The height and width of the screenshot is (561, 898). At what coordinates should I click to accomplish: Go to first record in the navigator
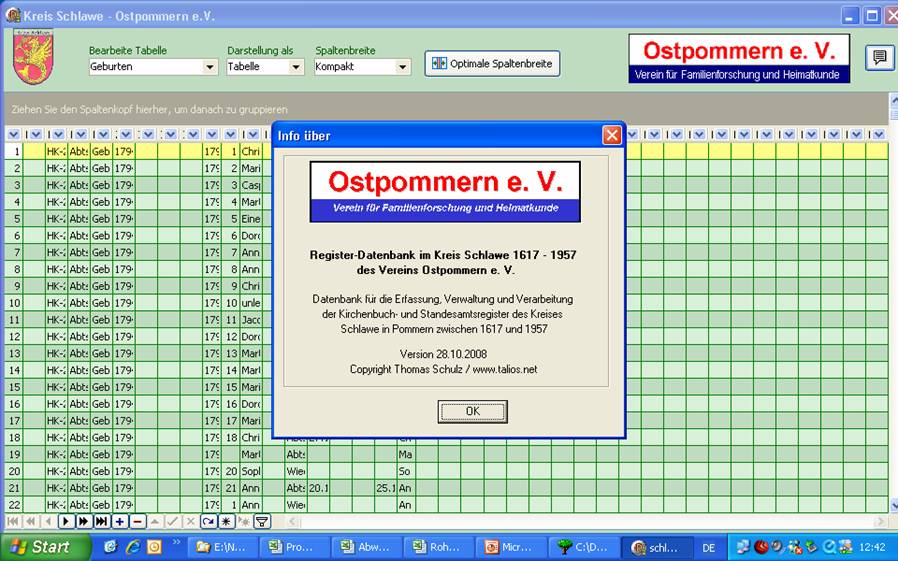pyautogui.click(x=12, y=522)
